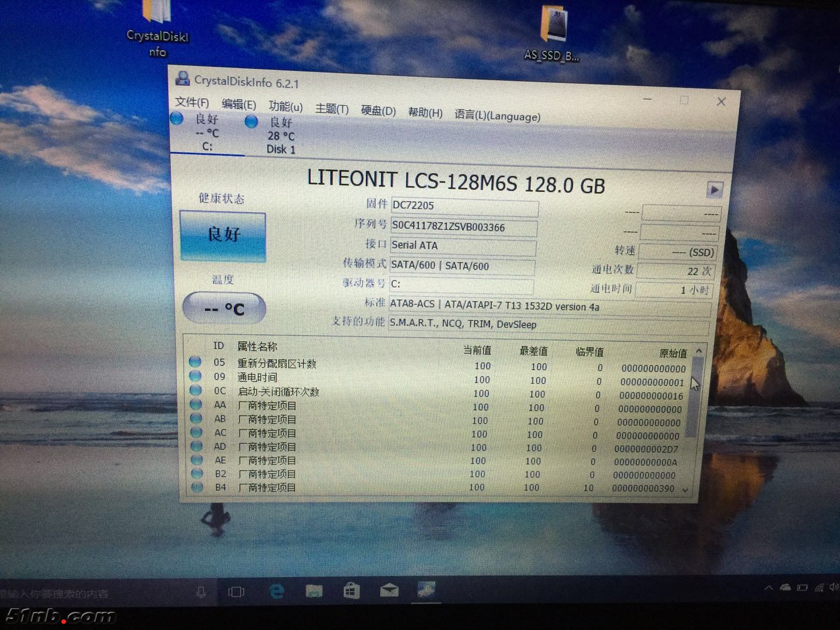Click the power-on count field showing 22 次

tap(675, 271)
